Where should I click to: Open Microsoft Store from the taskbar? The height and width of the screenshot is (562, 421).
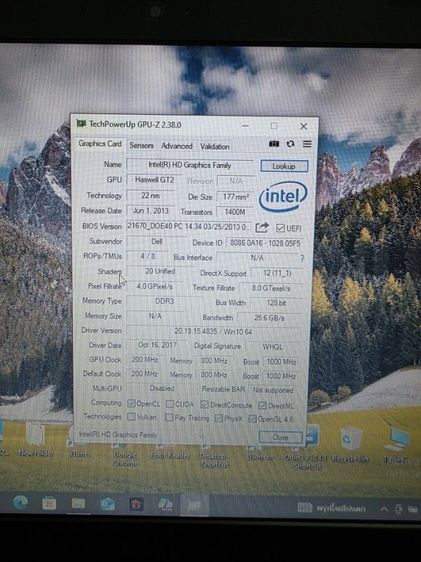pyautogui.click(x=49, y=503)
